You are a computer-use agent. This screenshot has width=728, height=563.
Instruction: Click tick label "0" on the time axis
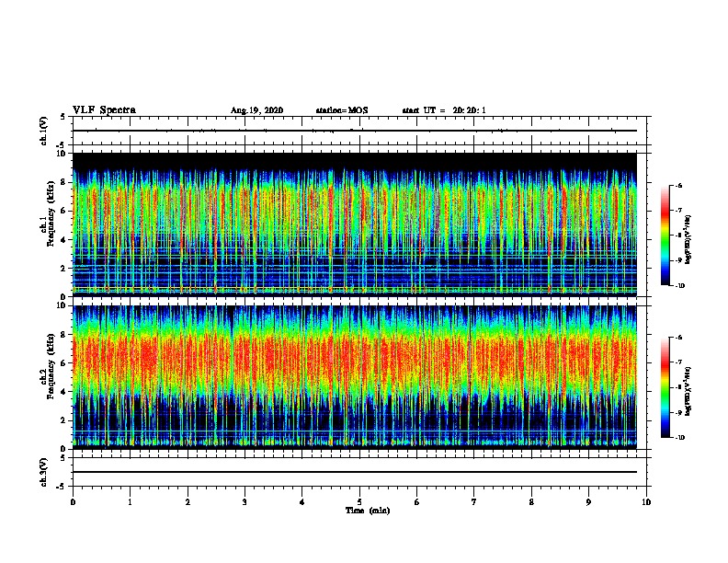(73, 502)
